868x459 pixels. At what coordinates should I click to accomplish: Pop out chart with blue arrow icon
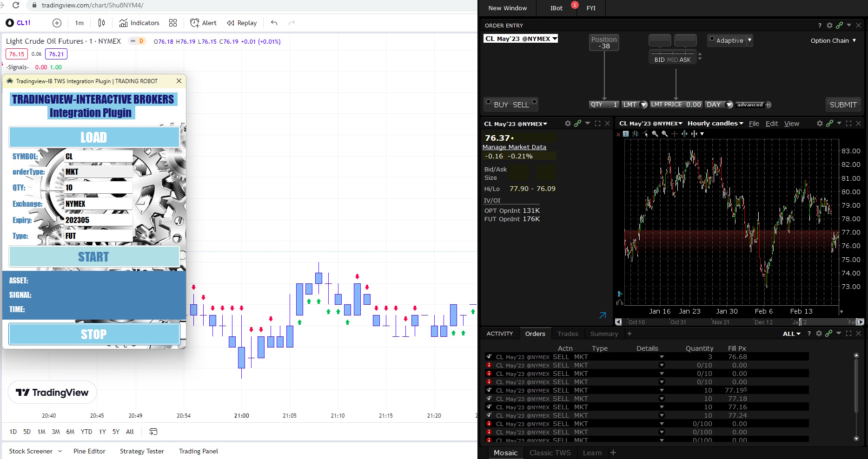pos(603,315)
